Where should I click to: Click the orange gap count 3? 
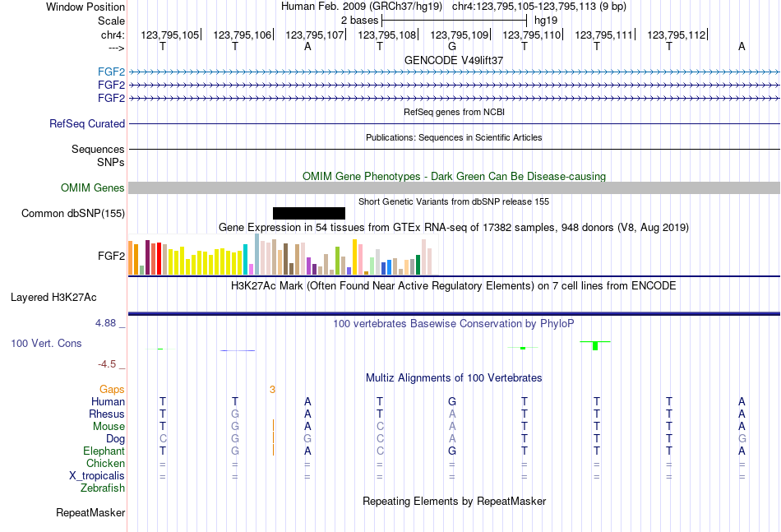(x=272, y=390)
